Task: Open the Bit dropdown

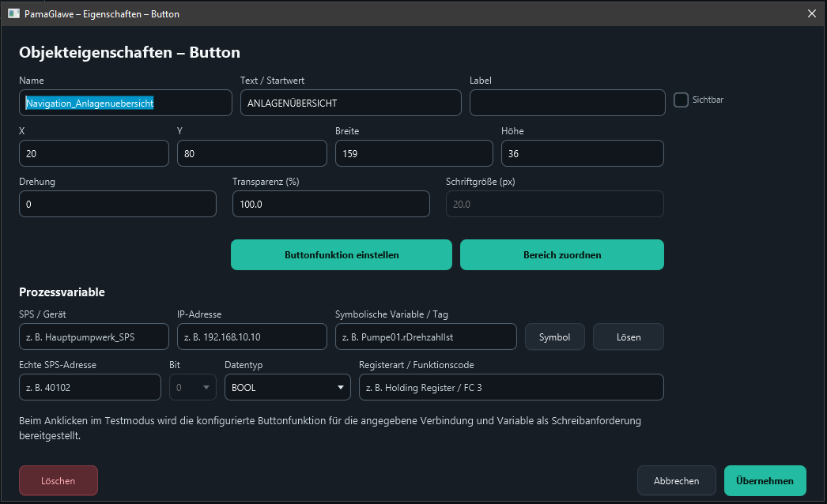Action: pos(192,388)
